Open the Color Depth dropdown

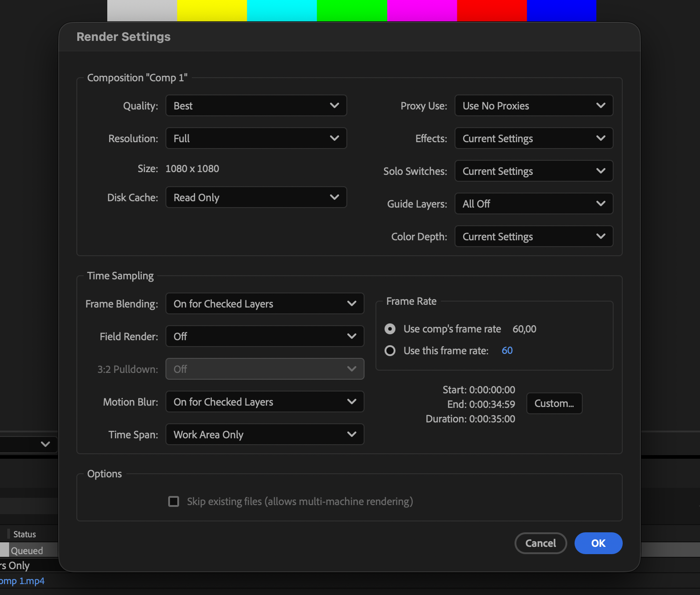click(x=534, y=236)
